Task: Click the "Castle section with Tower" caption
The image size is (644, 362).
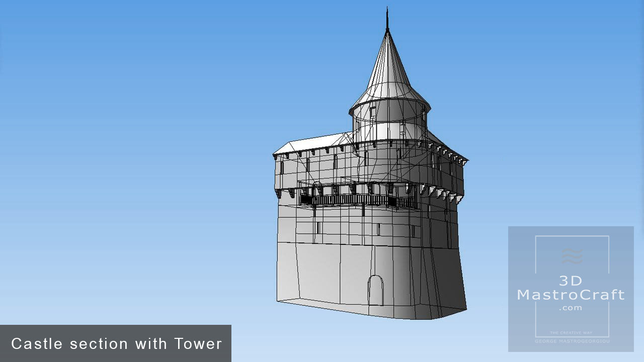Action: [x=116, y=344]
